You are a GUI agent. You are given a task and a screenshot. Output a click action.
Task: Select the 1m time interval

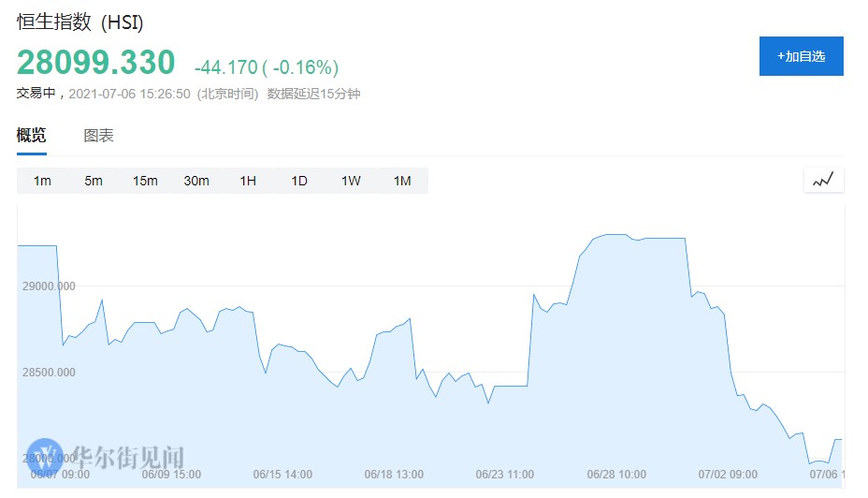(42, 181)
